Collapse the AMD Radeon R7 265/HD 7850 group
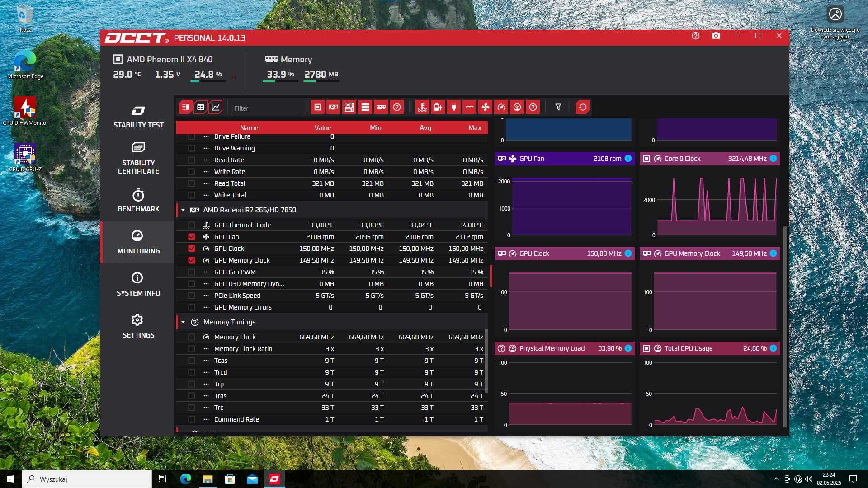 183,210
